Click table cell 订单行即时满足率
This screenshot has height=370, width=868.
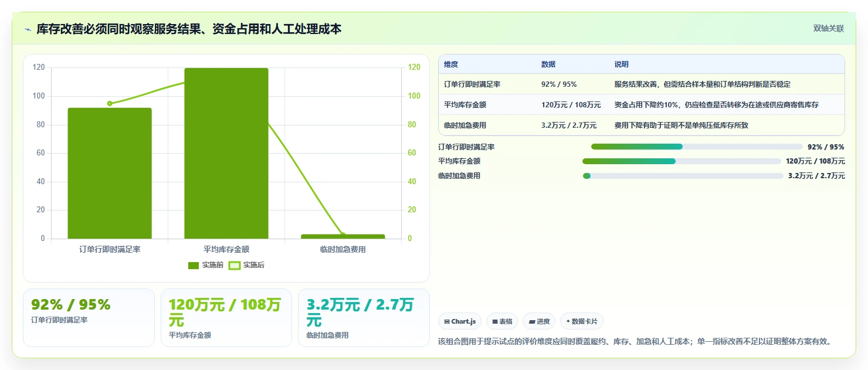tap(472, 84)
